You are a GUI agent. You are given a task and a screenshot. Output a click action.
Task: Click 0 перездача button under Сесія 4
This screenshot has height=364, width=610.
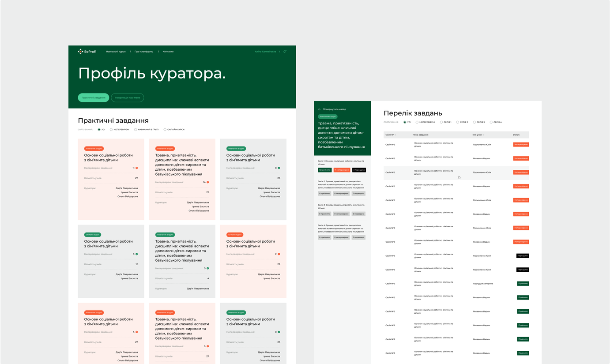pos(359,237)
